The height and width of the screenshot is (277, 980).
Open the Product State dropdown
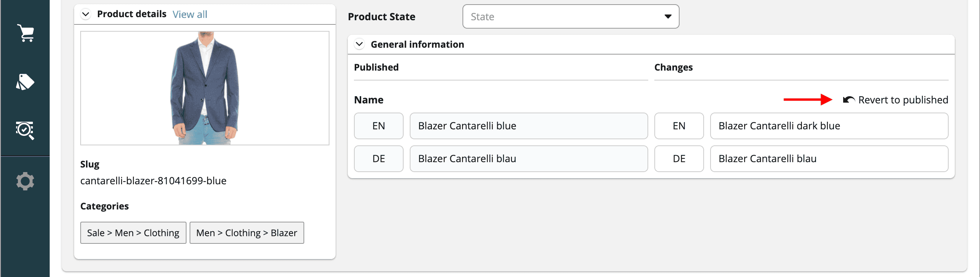571,16
